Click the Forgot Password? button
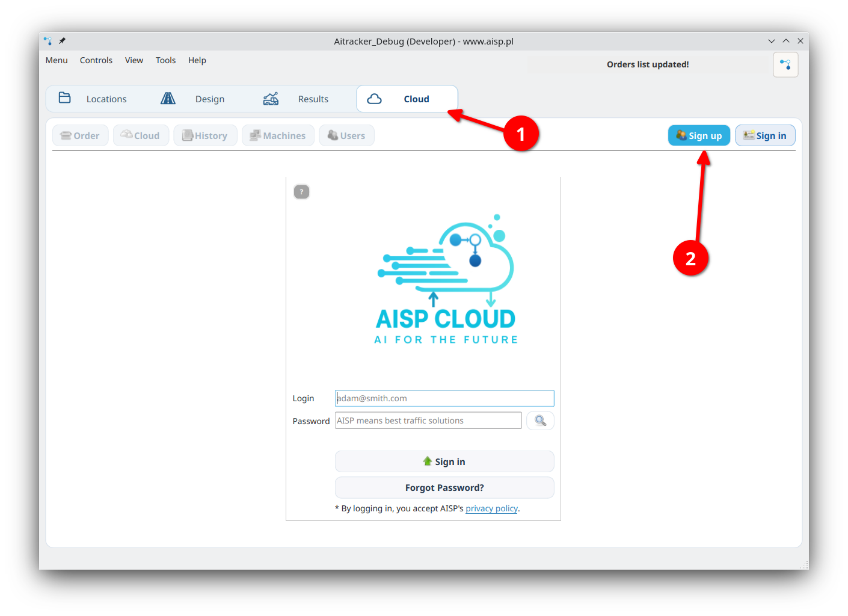The width and height of the screenshot is (848, 616). coord(444,487)
